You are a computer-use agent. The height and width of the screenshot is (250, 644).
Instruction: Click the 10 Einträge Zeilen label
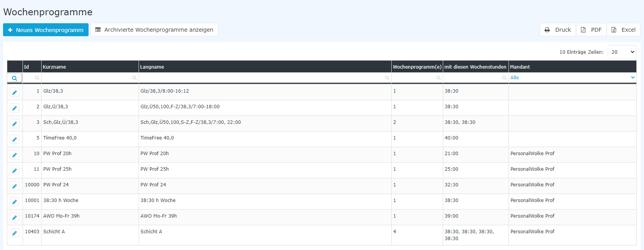pyautogui.click(x=581, y=52)
